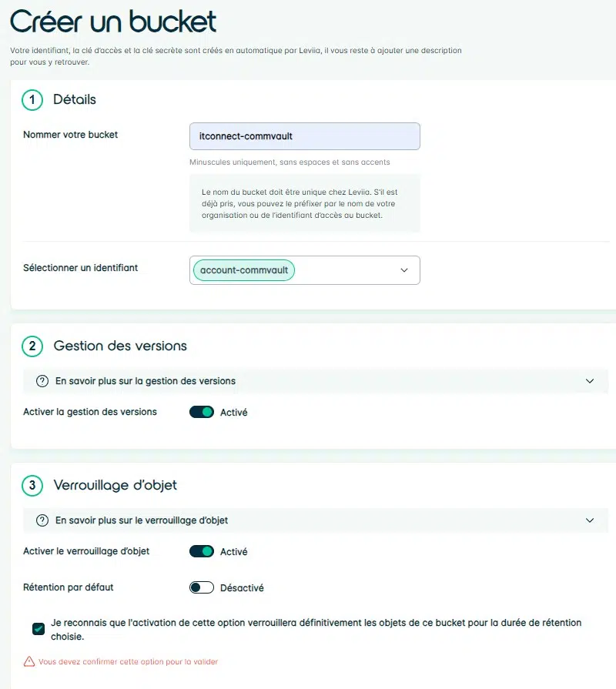Viewport: 616px width, 689px height.
Task: Click the account-commvault identifier tag
Action: (x=243, y=270)
